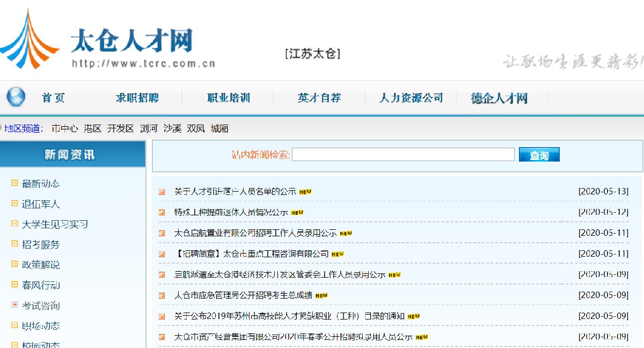
Task: Expand the 大学生见习实习 plus icon
Action: [14, 224]
